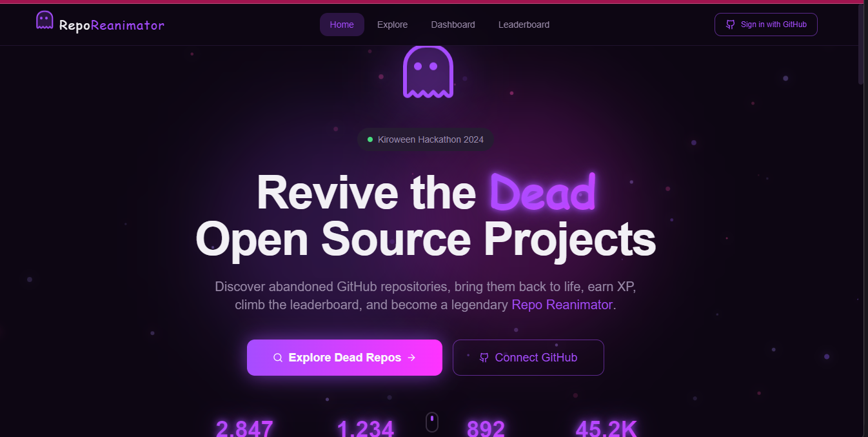Click the GitHub icon on Connect GitHub button
The image size is (868, 437).
484,358
